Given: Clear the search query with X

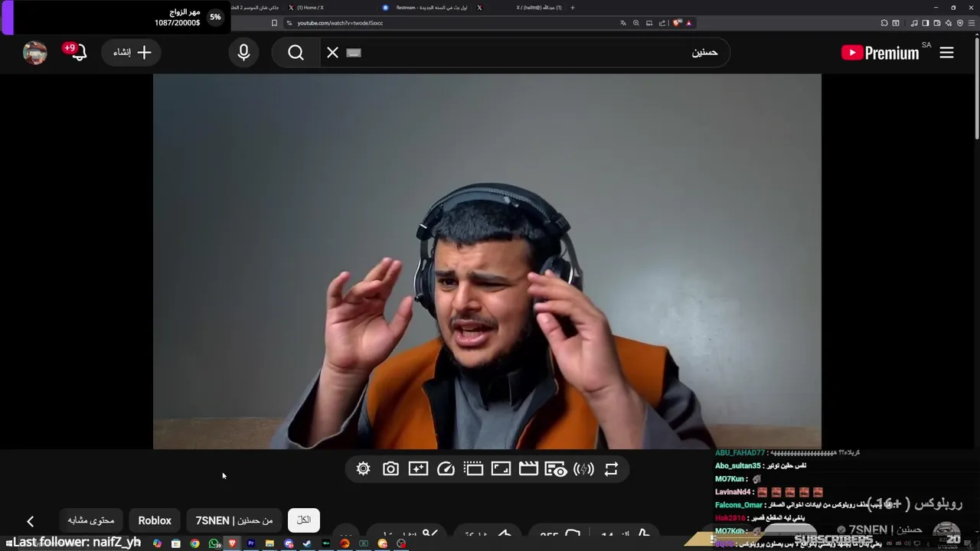Looking at the screenshot, I should [332, 53].
